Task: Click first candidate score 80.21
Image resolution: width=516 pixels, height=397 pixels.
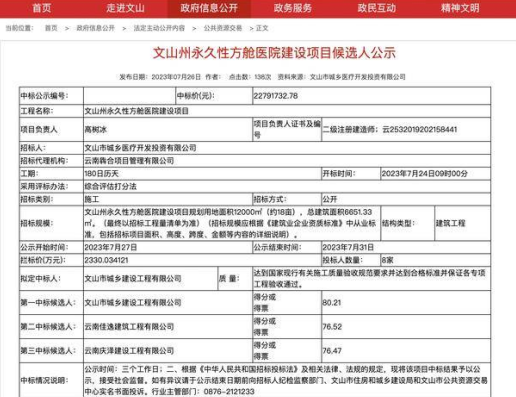Action: click(x=332, y=303)
